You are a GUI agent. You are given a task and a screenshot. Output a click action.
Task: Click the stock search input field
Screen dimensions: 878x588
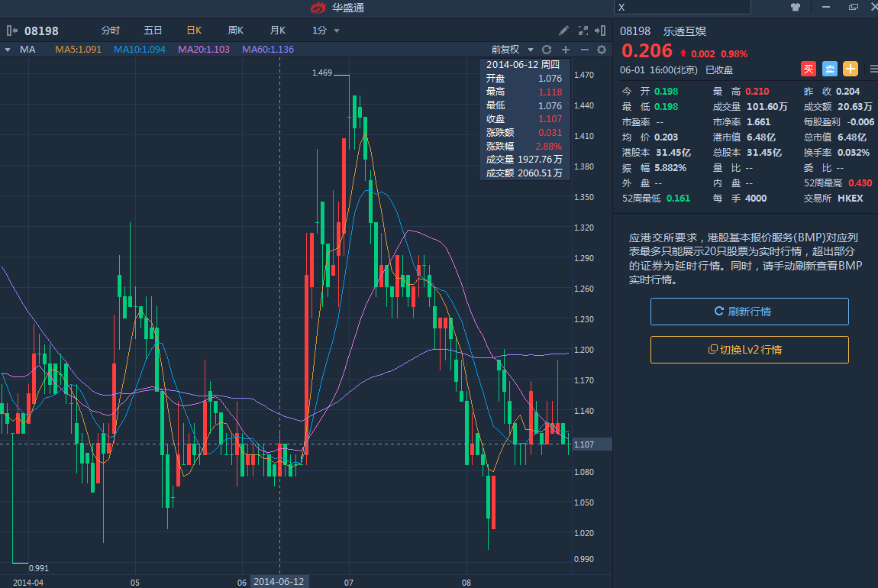tap(683, 8)
